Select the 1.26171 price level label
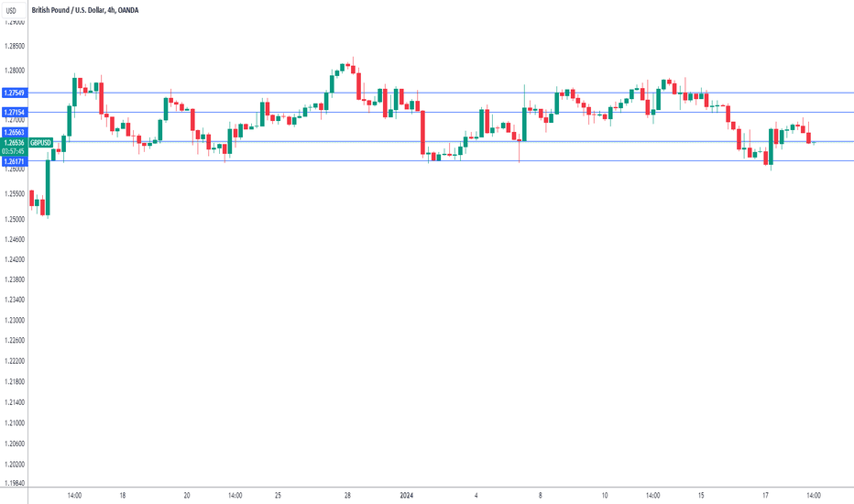The width and height of the screenshot is (854, 504). click(14, 162)
